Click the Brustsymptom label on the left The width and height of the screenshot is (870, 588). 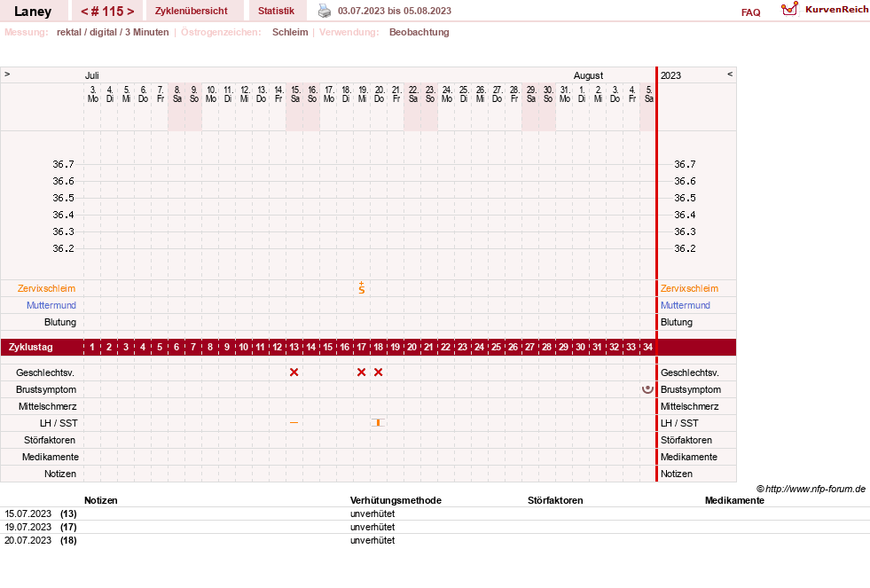[x=46, y=389]
